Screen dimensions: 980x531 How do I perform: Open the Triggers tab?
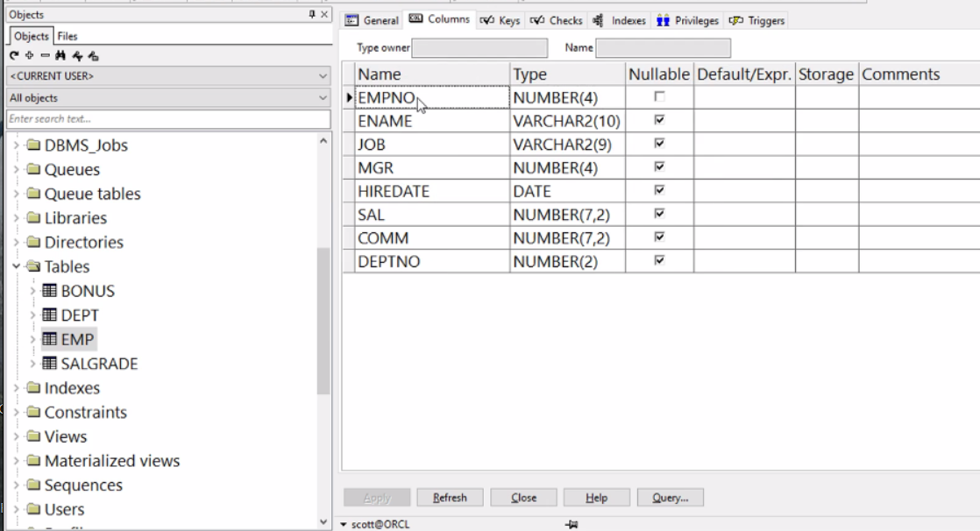(756, 21)
